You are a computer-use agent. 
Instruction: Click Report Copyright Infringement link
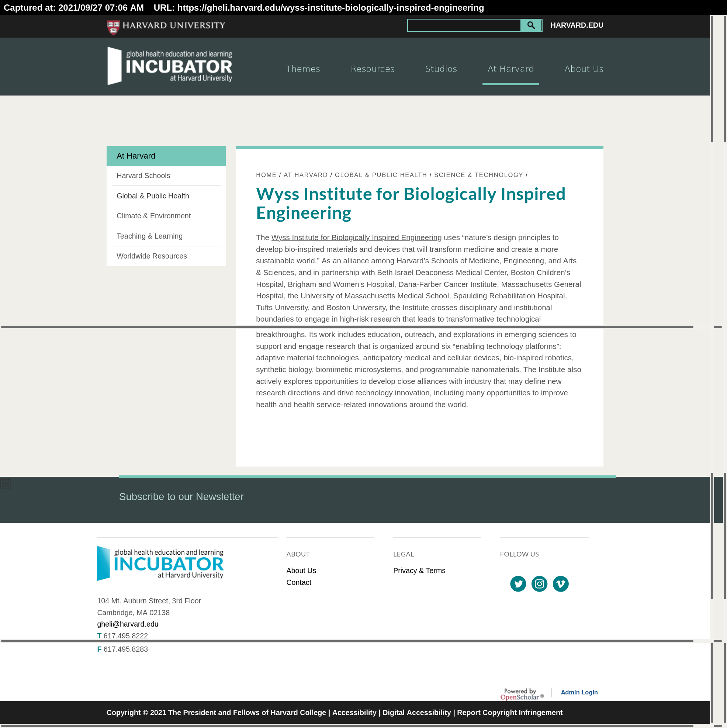click(x=509, y=713)
